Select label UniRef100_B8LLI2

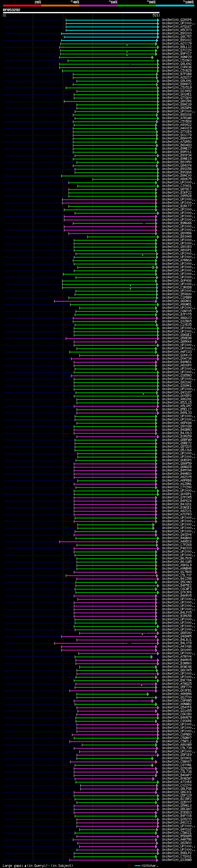177,47
